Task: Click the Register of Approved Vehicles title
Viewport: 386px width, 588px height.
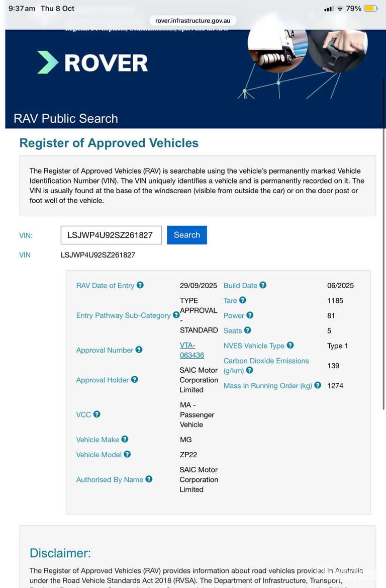Action: tap(109, 143)
